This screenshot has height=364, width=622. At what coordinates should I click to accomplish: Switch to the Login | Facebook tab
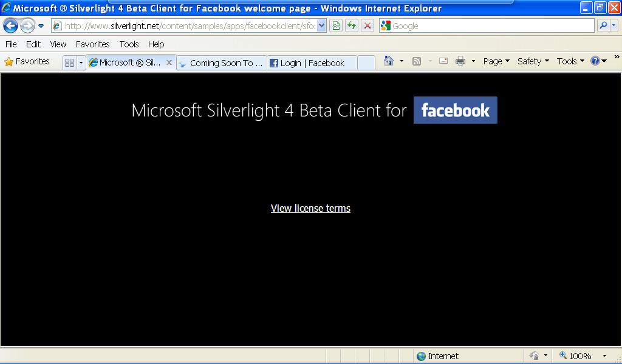312,63
